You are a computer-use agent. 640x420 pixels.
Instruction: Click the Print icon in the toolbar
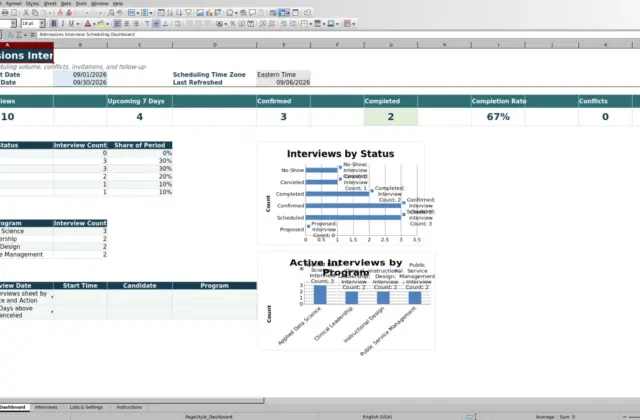click(x=5, y=13)
